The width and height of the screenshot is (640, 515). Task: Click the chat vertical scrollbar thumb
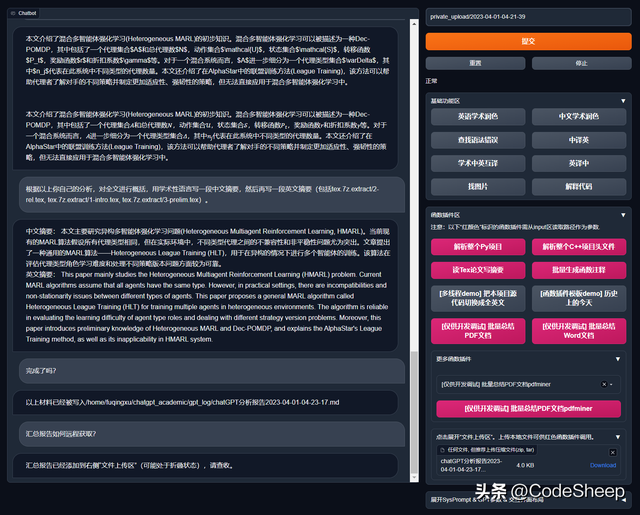[x=414, y=411]
